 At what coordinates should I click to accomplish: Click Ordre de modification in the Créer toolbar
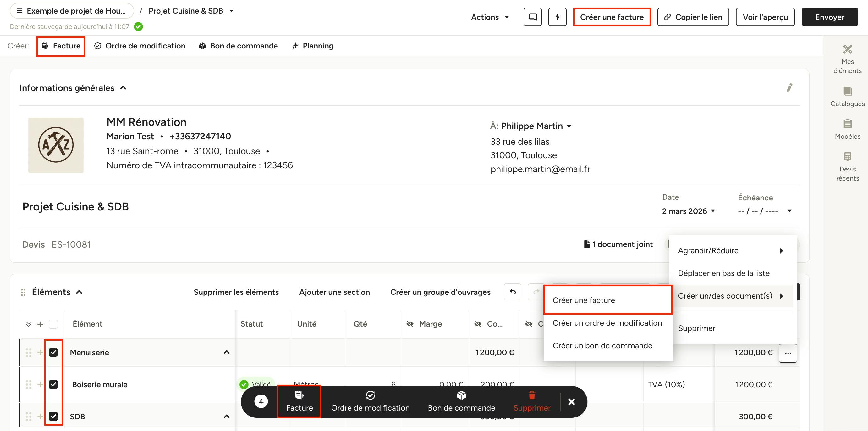click(140, 46)
